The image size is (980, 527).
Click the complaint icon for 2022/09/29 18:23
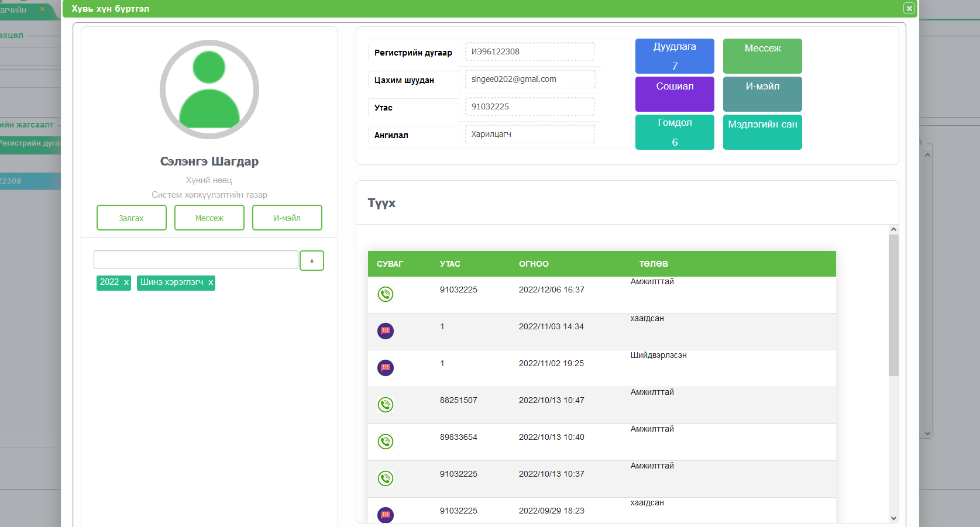tap(386, 515)
